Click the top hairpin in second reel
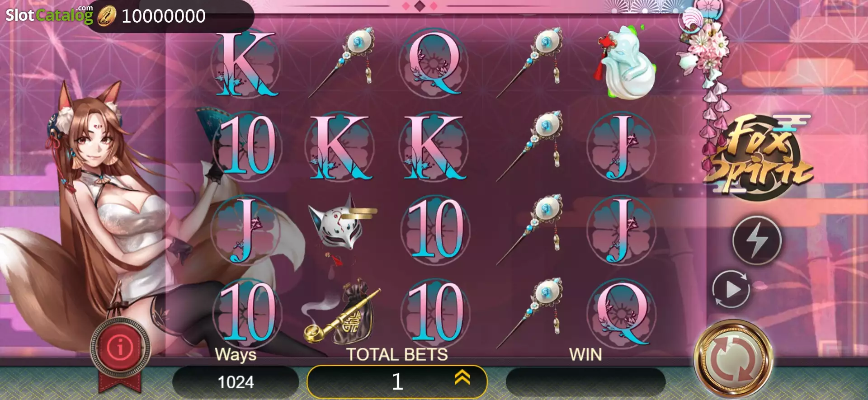 342,62
